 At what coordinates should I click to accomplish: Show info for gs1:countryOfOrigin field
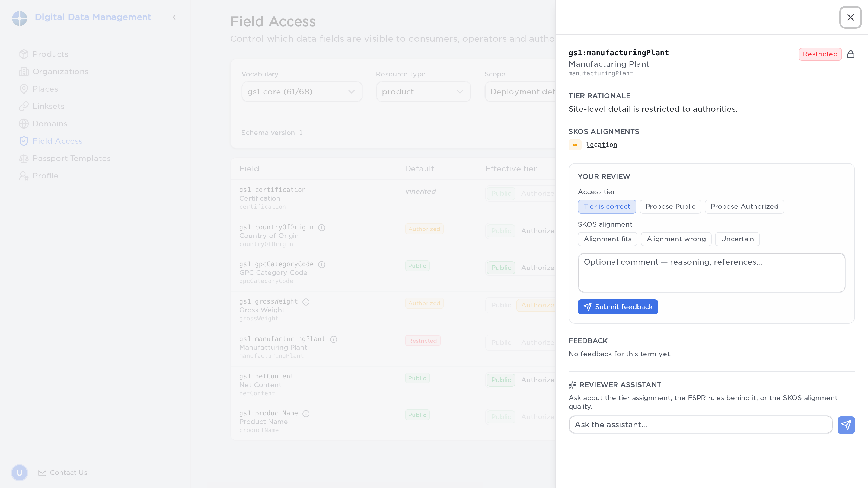tap(322, 228)
